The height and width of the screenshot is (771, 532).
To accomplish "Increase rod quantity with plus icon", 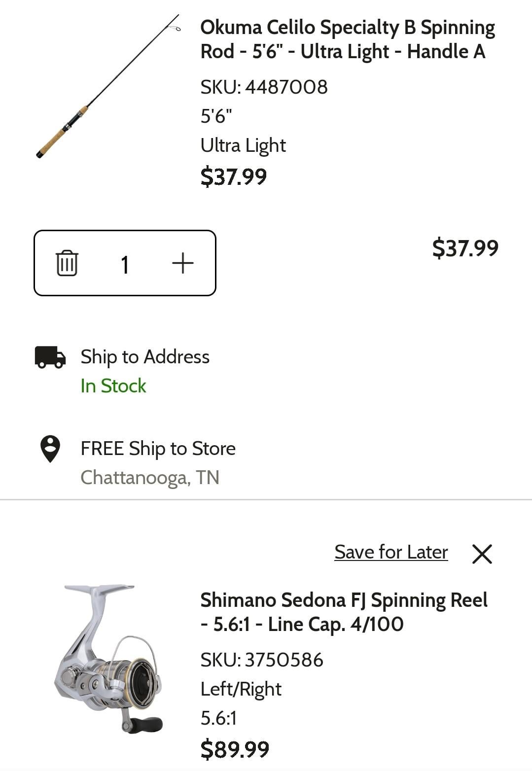I will point(182,263).
